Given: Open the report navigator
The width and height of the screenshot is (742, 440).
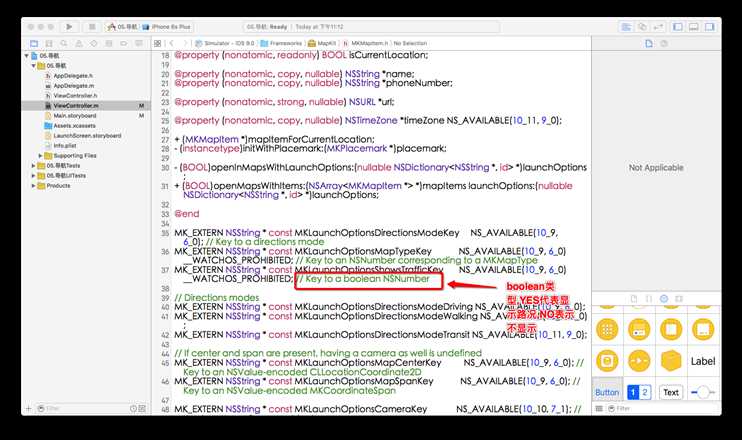Looking at the screenshot, I should click(139, 44).
